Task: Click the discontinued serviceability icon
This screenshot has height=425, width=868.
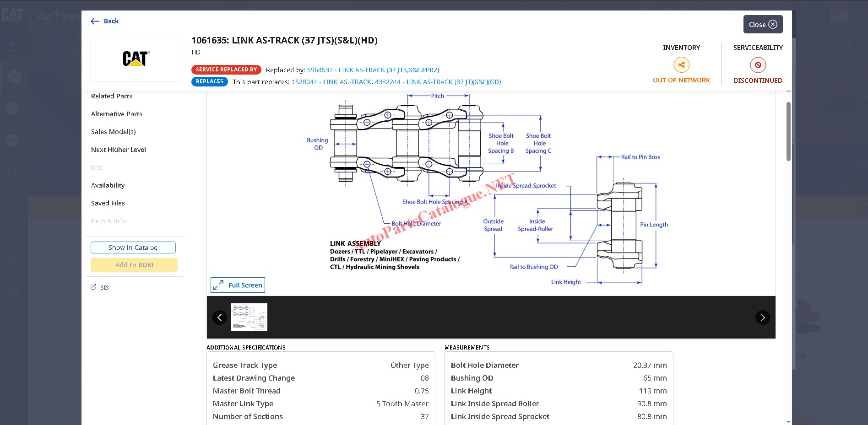Action: [x=758, y=65]
